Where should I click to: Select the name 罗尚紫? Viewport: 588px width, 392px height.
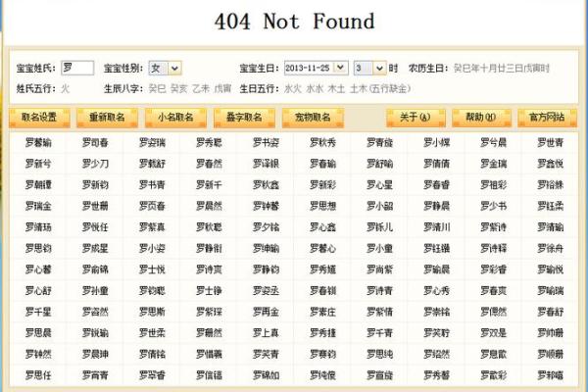(x=379, y=269)
